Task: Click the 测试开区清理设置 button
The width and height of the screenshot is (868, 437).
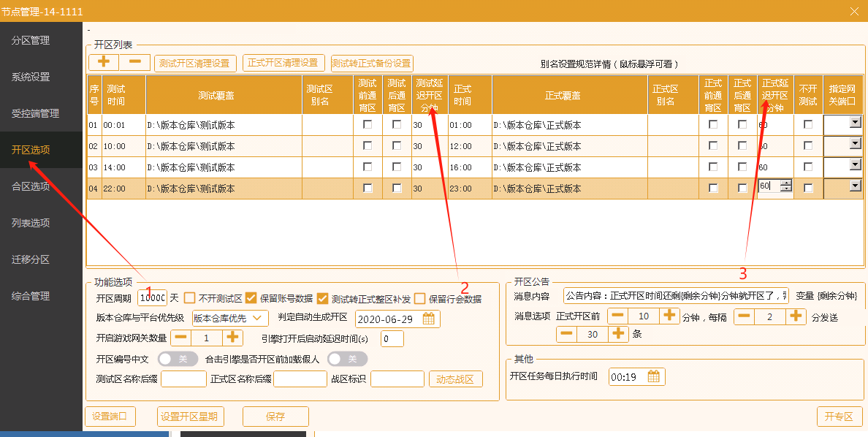Action: point(194,63)
